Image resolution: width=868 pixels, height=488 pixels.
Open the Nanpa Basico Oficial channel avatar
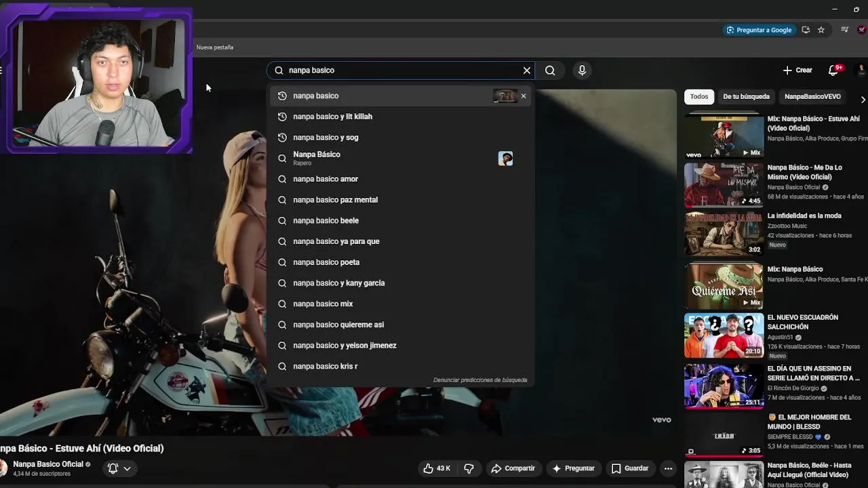click(x=3, y=468)
